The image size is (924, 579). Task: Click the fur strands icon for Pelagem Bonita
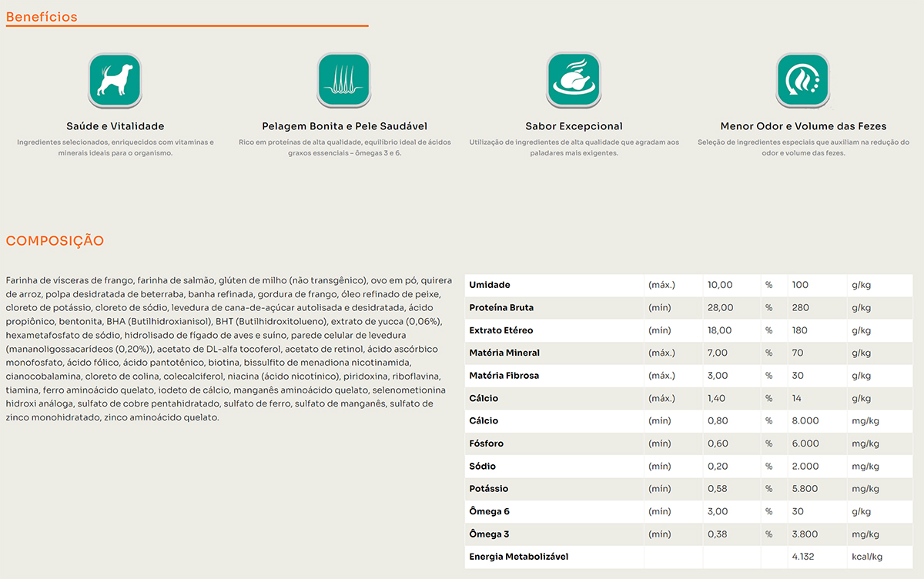pos(344,79)
